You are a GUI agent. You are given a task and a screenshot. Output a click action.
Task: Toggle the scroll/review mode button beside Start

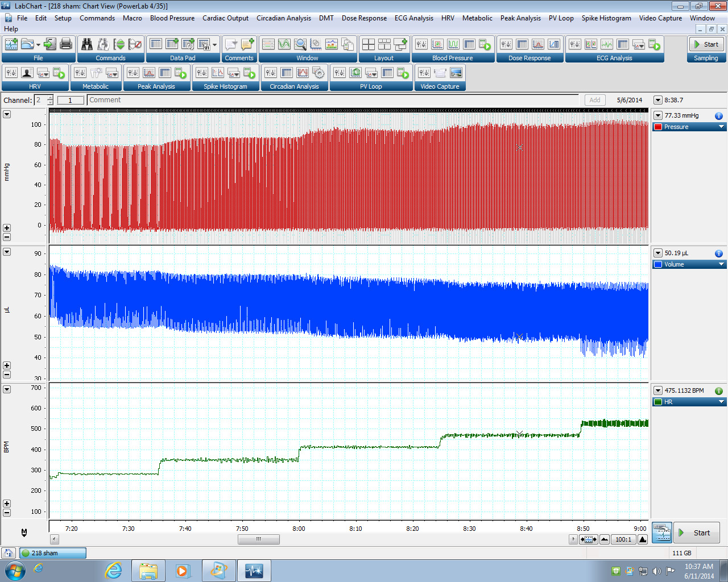(661, 533)
